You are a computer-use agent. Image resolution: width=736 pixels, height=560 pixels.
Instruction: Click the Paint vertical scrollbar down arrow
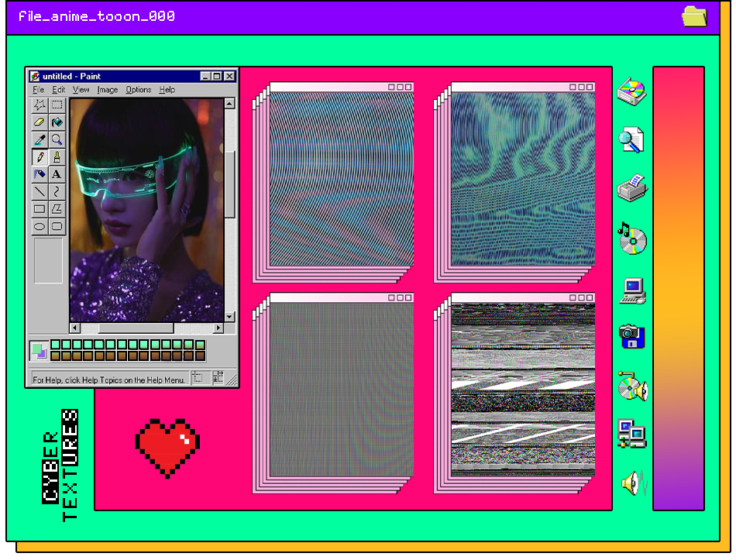tap(229, 316)
